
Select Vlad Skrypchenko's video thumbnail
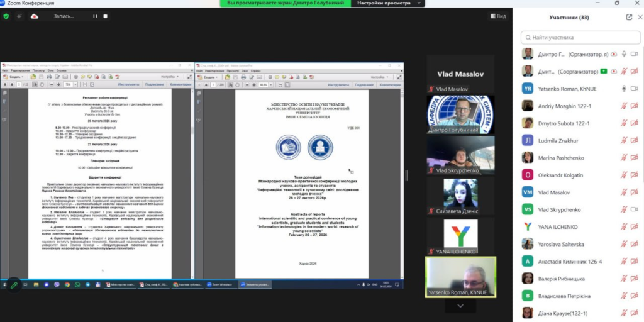(x=460, y=154)
